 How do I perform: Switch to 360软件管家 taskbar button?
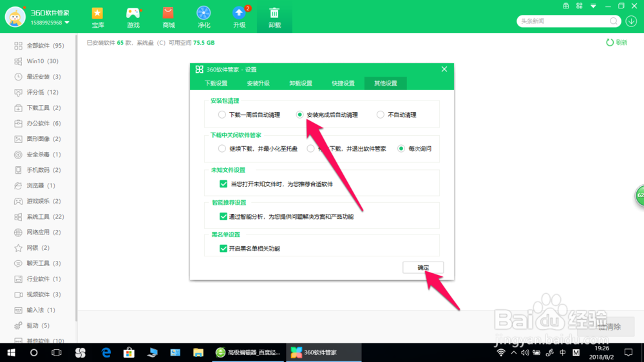324,352
